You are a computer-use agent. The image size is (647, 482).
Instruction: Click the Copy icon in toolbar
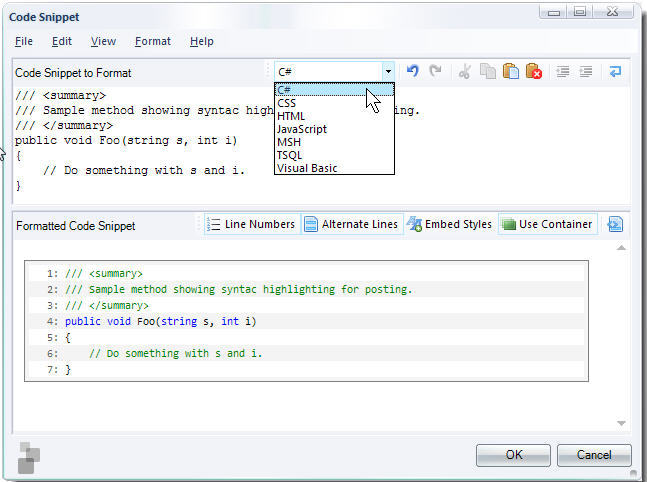click(x=488, y=72)
